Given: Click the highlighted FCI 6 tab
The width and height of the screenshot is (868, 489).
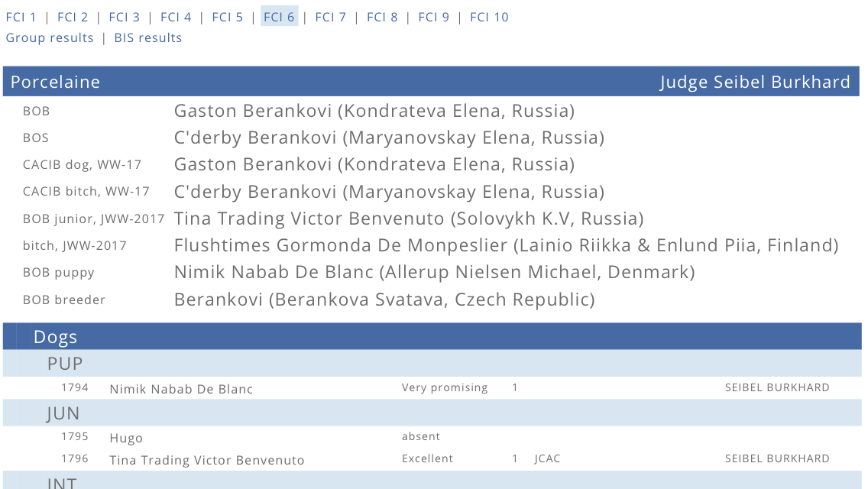Looking at the screenshot, I should pyautogui.click(x=279, y=17).
